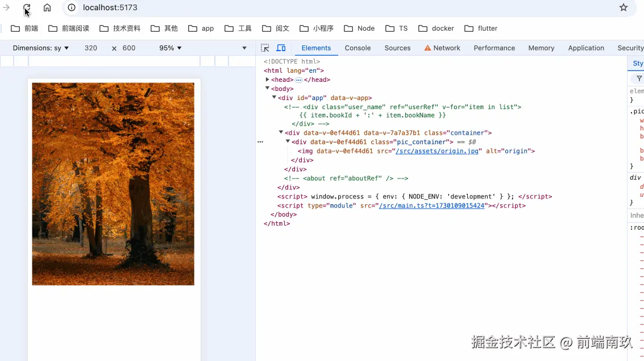Screen dimensions: 644x361
Task: Collapse the container div node
Action: coord(281,132)
